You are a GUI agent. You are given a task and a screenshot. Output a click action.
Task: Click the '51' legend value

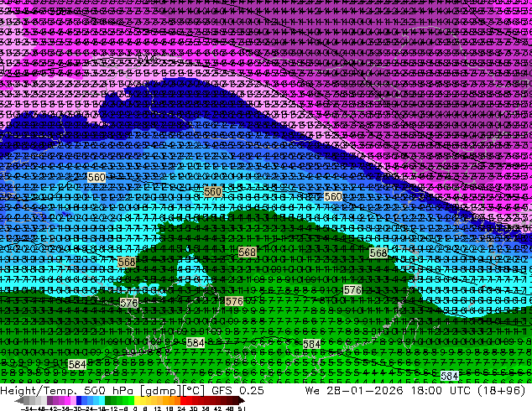(x=242, y=409)
